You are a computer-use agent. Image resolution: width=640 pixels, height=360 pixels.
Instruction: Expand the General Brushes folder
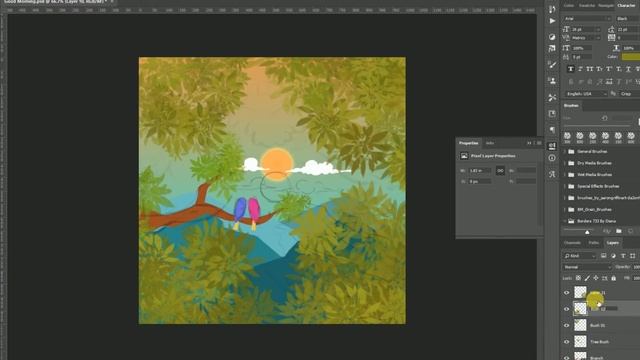565,151
